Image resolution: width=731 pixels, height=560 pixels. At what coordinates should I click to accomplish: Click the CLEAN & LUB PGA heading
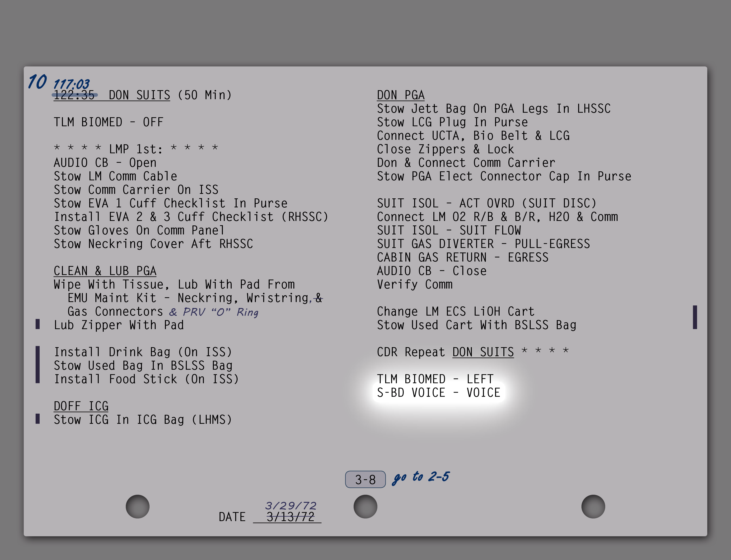coord(105,271)
